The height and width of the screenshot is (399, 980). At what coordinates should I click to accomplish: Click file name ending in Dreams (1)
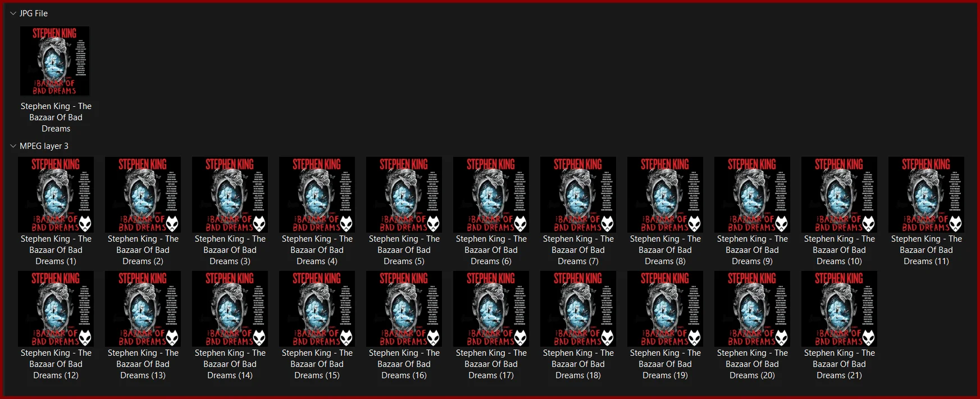[56, 250]
